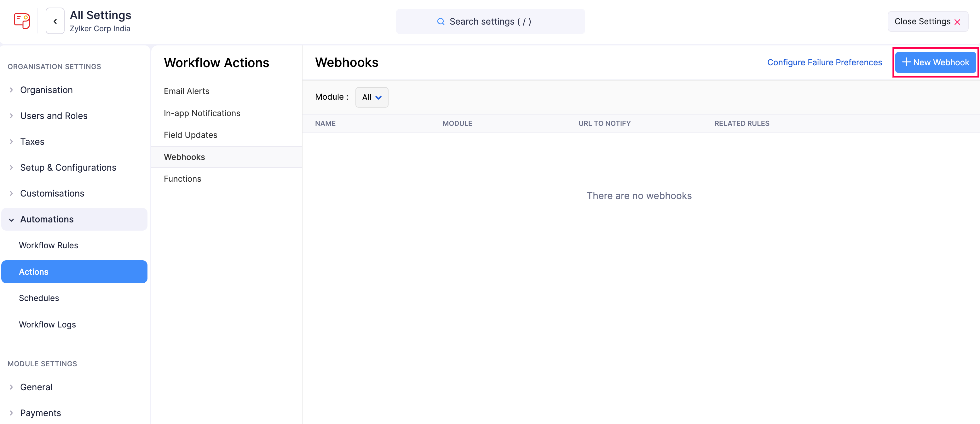
Task: Open the Module filter dropdown
Action: click(x=372, y=97)
